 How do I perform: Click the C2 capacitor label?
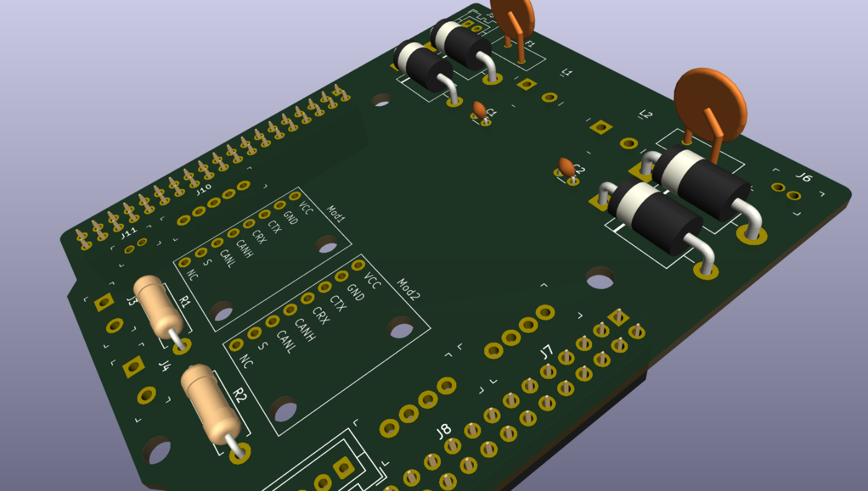coord(578,169)
